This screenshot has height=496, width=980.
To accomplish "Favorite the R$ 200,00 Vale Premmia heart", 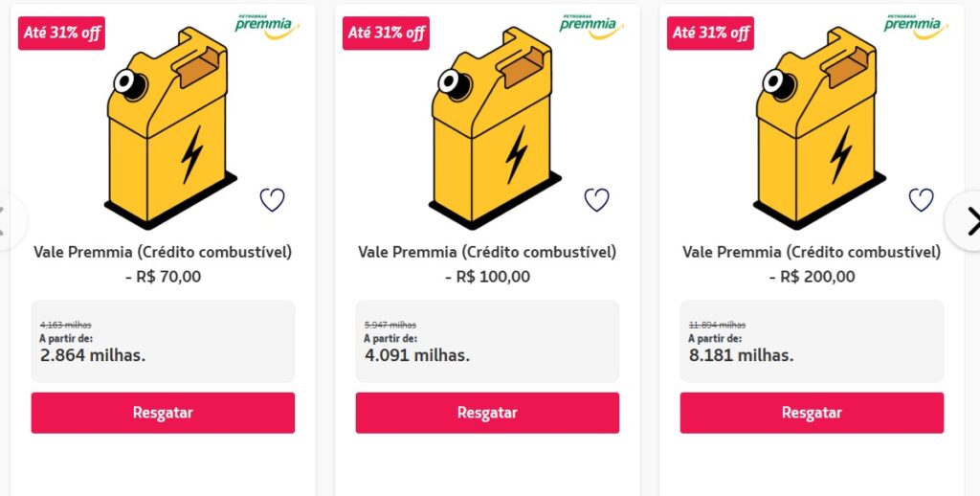I will pos(921,200).
